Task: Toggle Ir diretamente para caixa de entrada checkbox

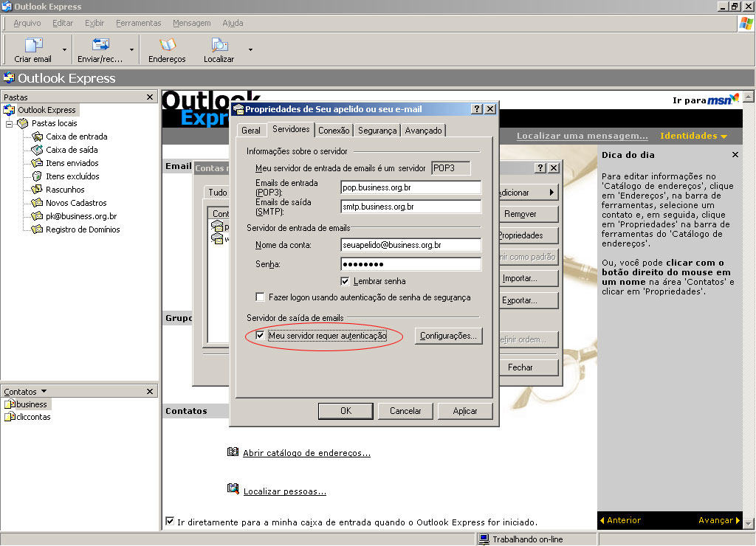Action: pyautogui.click(x=170, y=521)
